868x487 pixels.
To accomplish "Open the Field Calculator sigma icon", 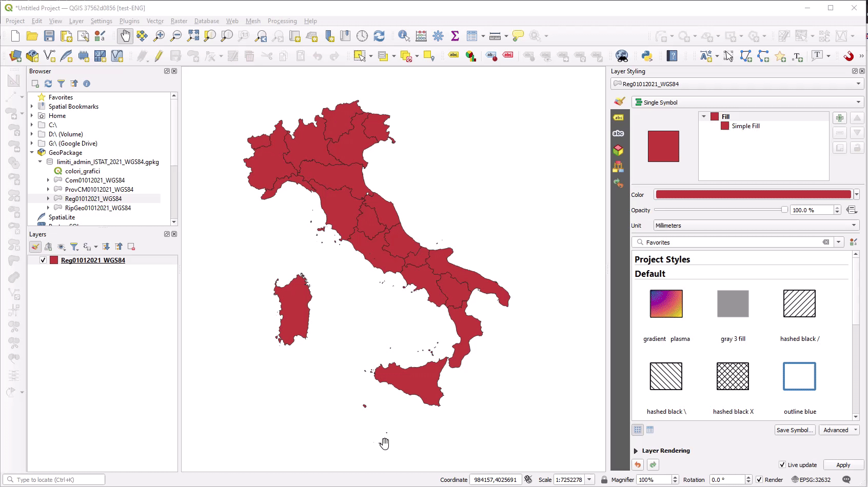I will (x=455, y=36).
